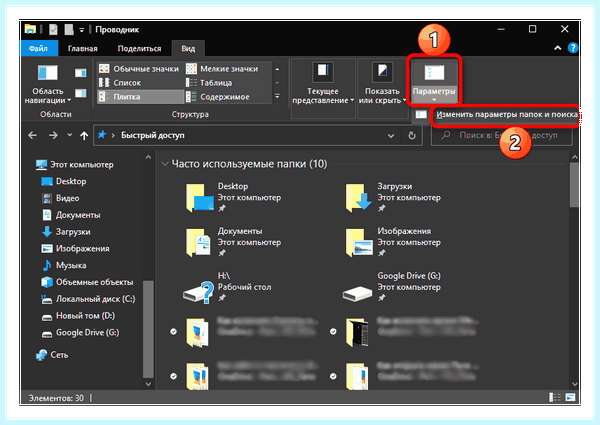This screenshot has width=600, height=425.
Task: Go back with the left arrow
Action: click(x=33, y=135)
